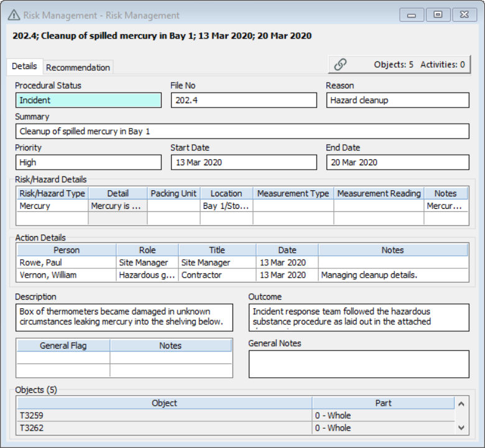This screenshot has height=448, width=485.
Task: Click the Title column header
Action: (217, 250)
